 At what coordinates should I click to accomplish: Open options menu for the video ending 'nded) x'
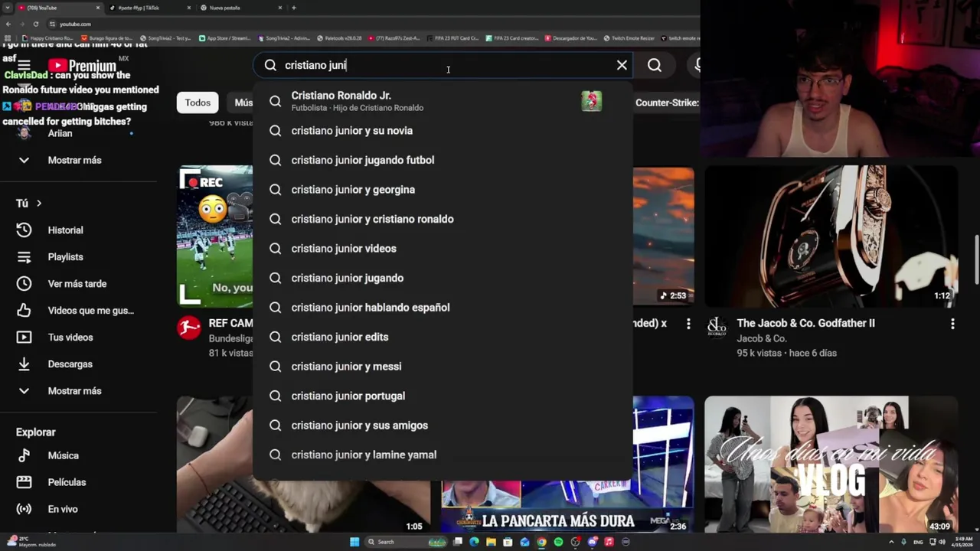pos(688,324)
